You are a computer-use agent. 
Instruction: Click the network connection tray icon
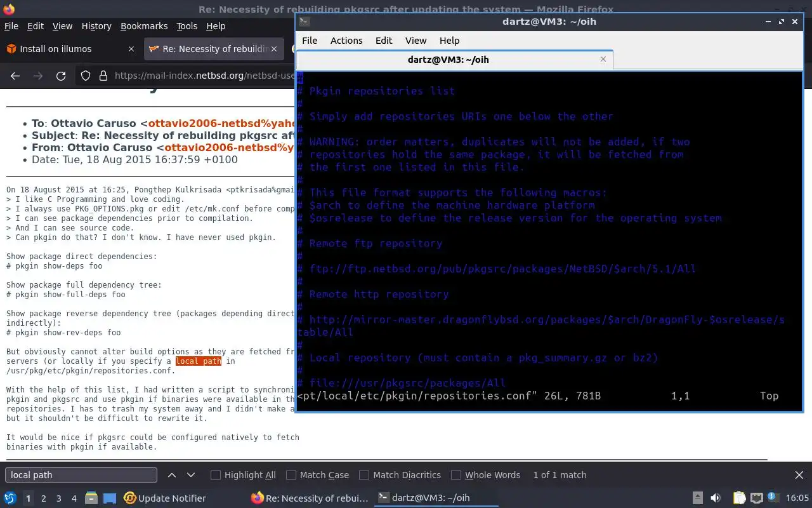click(756, 498)
